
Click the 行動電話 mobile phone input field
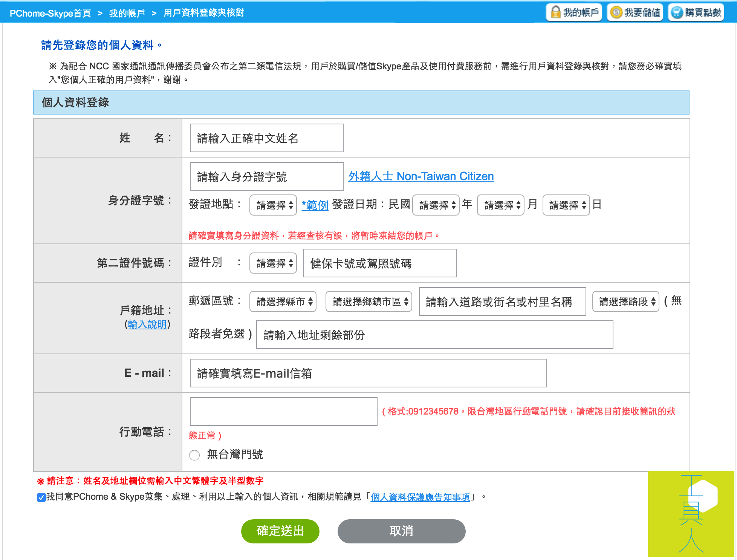click(284, 412)
